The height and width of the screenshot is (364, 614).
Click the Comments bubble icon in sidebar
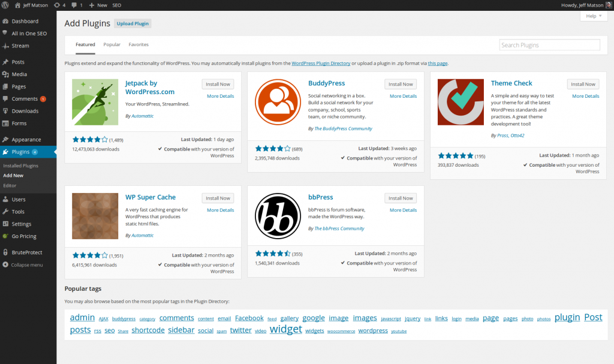(x=5, y=99)
